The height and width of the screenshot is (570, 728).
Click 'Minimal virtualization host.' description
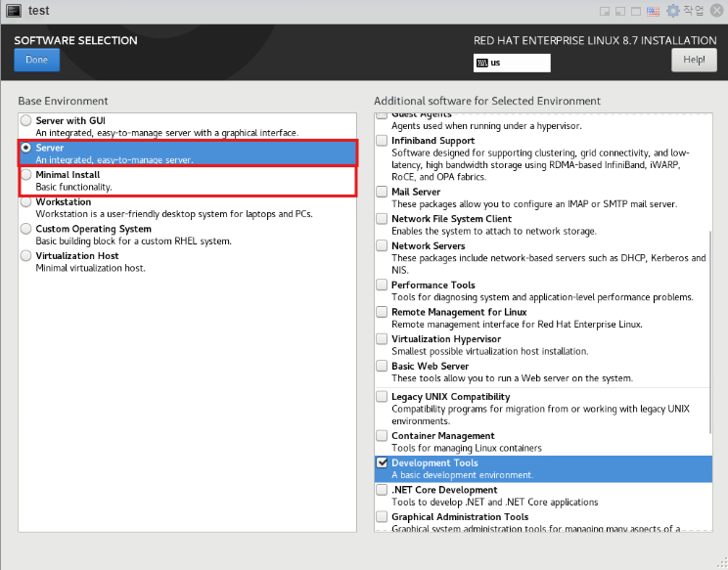coord(91,268)
